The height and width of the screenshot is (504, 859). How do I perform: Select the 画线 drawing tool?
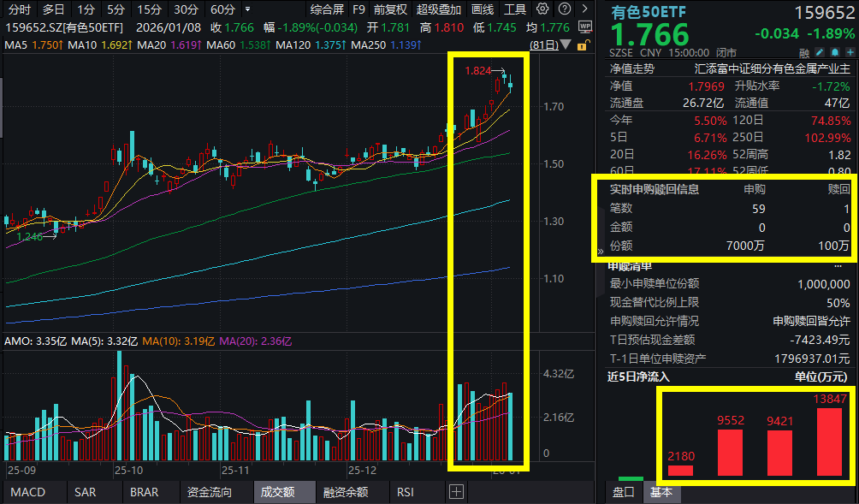click(x=482, y=9)
